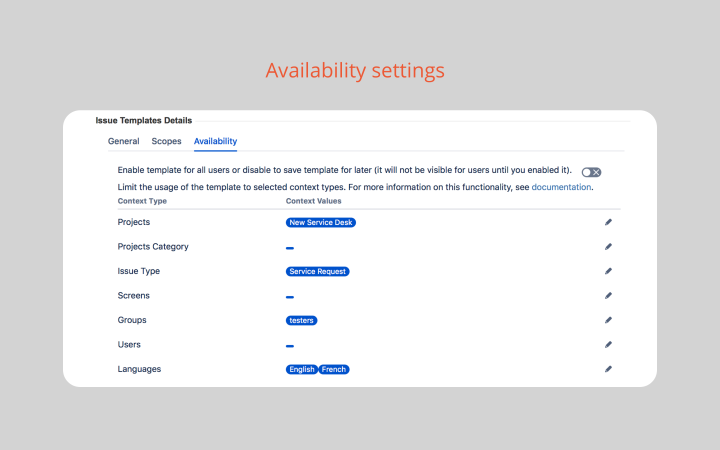Click the empty Projects Category value dash

click(x=289, y=247)
